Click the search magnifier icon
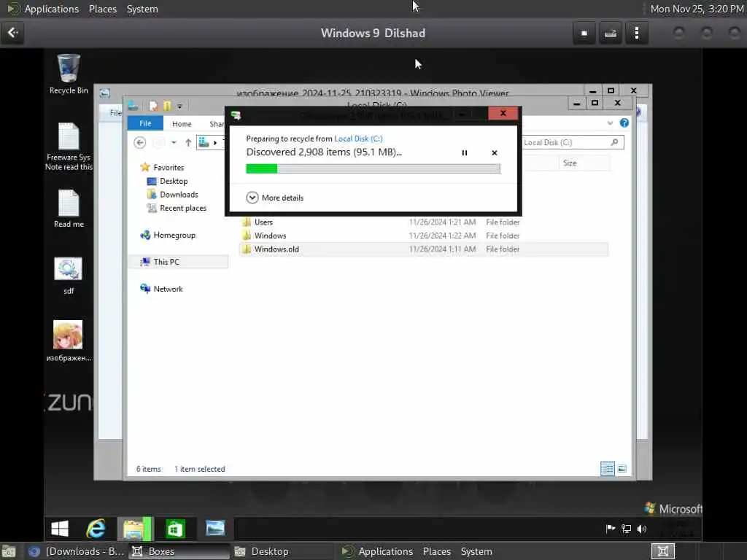 (614, 142)
